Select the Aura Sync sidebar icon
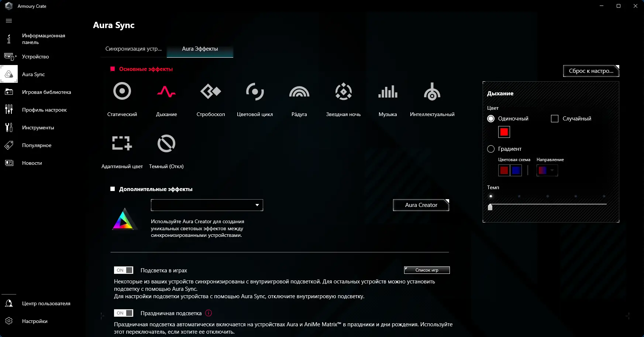644x337 pixels. tap(9, 74)
